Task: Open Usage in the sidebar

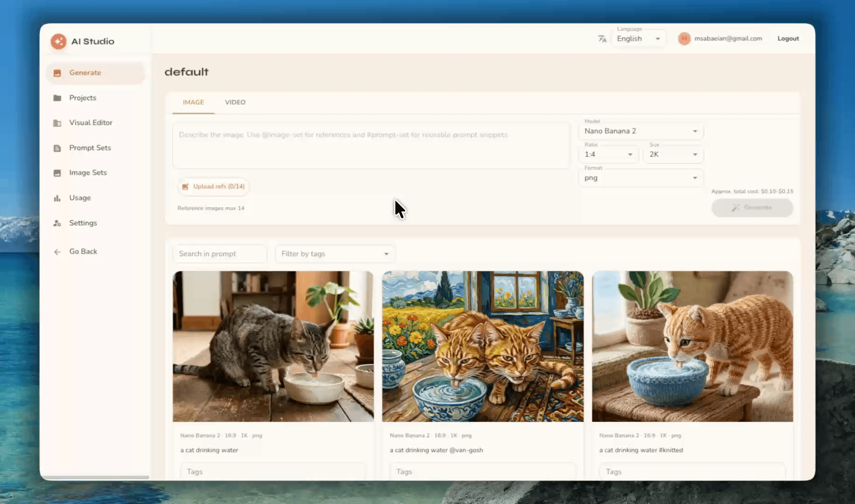Action: tap(96, 198)
